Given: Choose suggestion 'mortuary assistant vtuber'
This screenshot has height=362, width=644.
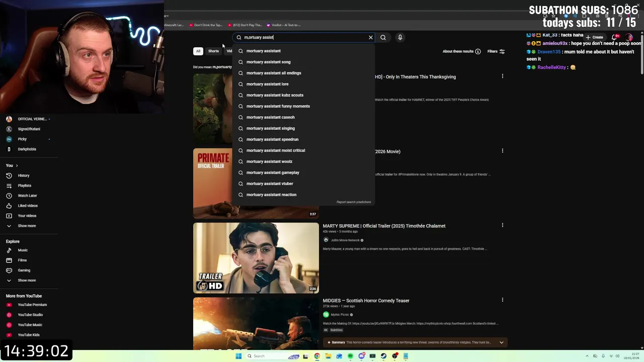Looking at the screenshot, I should pos(303,184).
